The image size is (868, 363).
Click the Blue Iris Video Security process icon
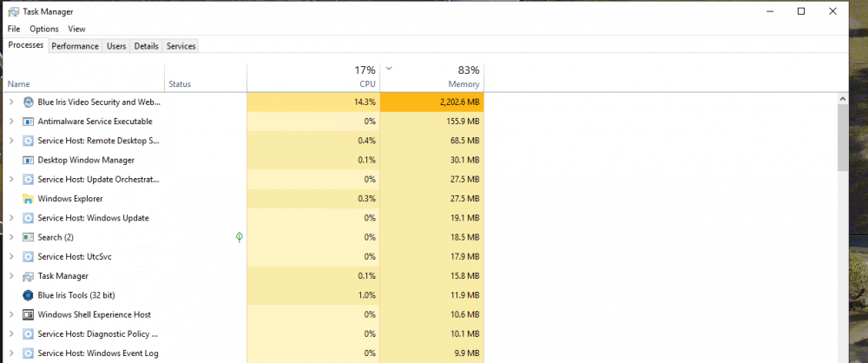29,102
